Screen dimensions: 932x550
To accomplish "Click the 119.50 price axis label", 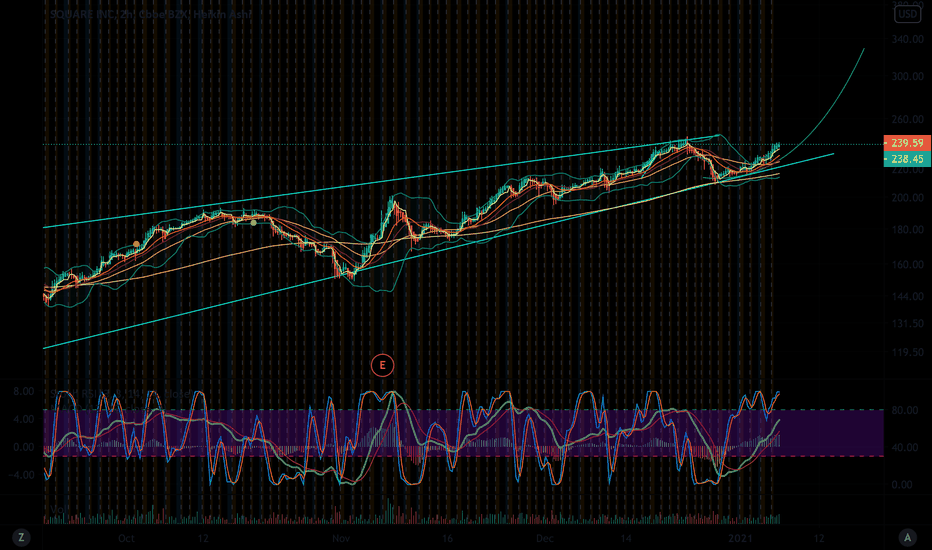I will [x=907, y=352].
